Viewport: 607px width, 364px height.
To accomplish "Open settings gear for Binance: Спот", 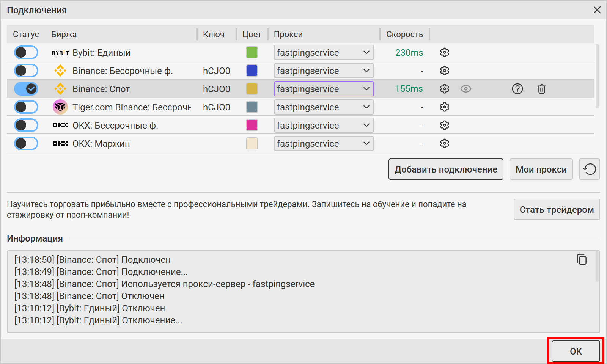I will (x=445, y=89).
